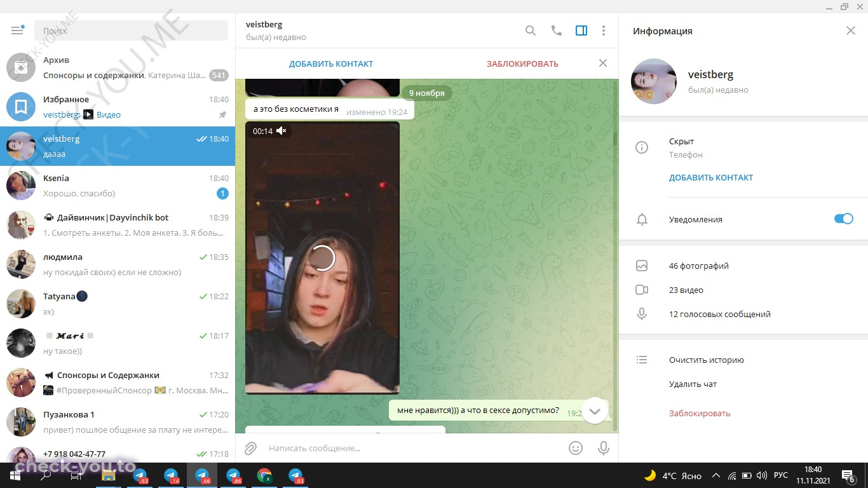This screenshot has height=488, width=868.
Task: Click veistberg avatar in info panel
Action: pyautogui.click(x=654, y=81)
